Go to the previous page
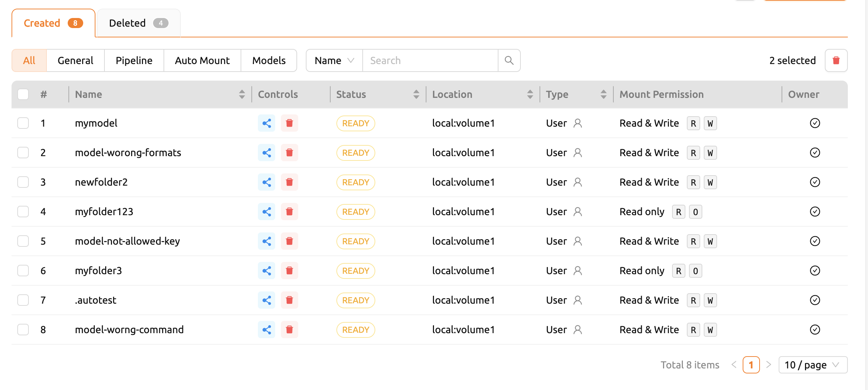This screenshot has width=868, height=390. (734, 365)
